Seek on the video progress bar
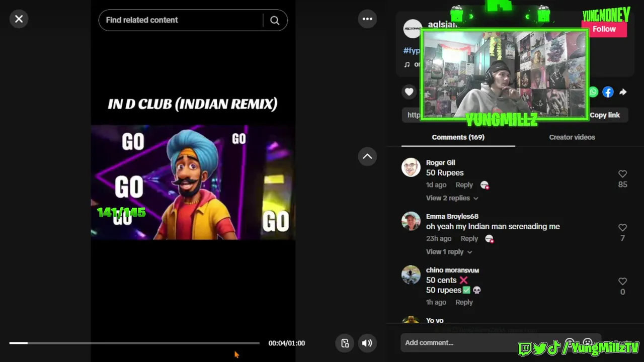Viewport: 644px width, 362px height. tap(134, 343)
